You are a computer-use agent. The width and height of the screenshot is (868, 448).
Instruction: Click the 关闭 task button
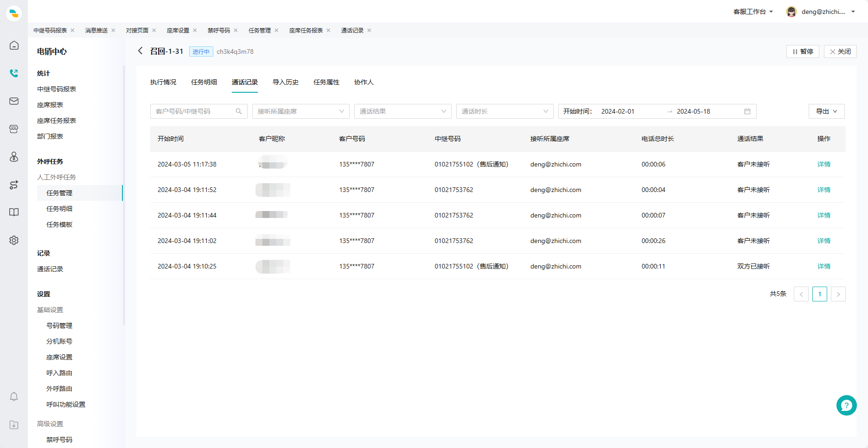pyautogui.click(x=840, y=51)
